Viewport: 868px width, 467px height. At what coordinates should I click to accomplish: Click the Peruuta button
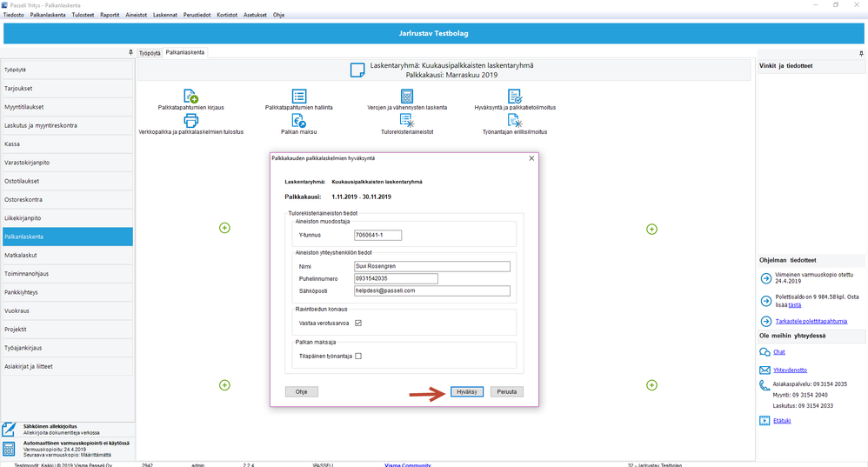(506, 391)
